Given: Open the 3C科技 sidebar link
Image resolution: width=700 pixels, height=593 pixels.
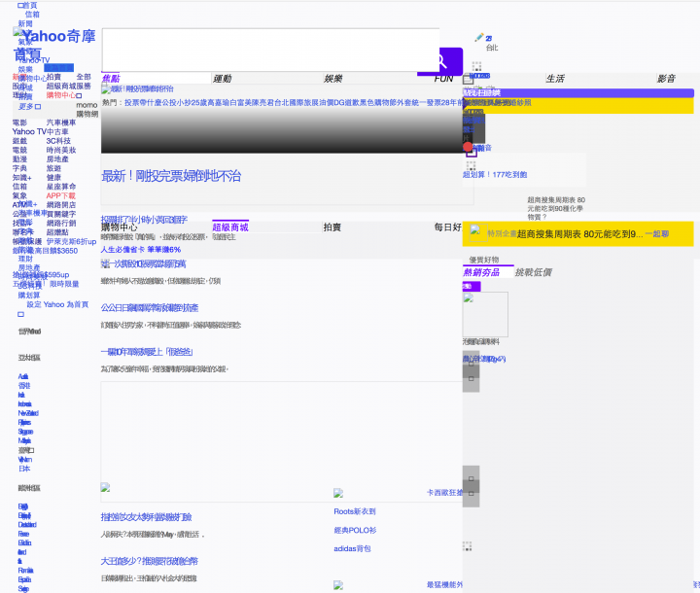Looking at the screenshot, I should click(58, 141).
